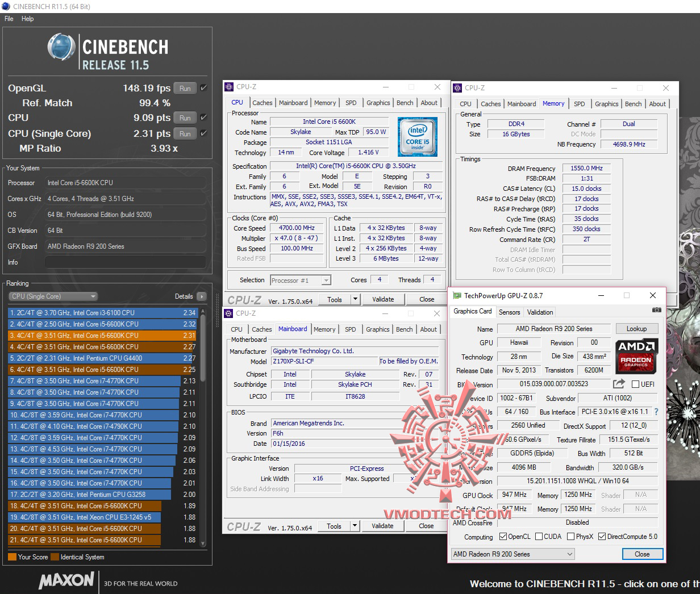The image size is (700, 594).
Task: Toggle the OpenCL checkbox
Action: pyautogui.click(x=503, y=537)
